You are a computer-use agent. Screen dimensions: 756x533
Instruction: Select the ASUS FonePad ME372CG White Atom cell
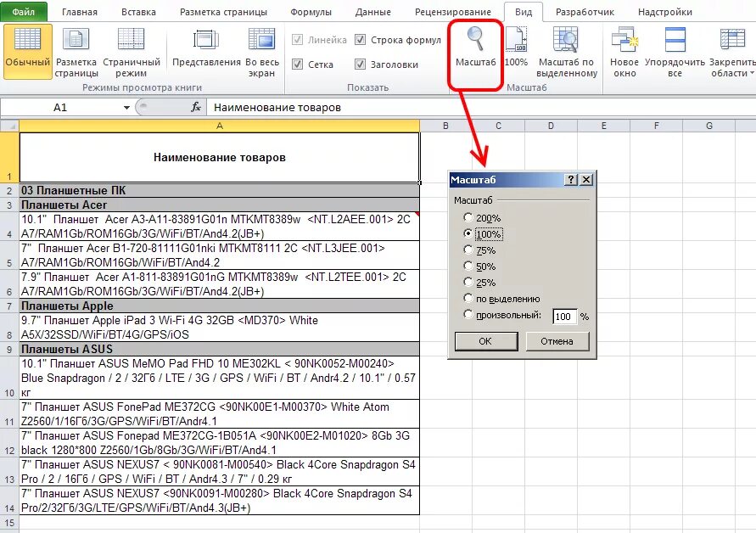[220, 414]
